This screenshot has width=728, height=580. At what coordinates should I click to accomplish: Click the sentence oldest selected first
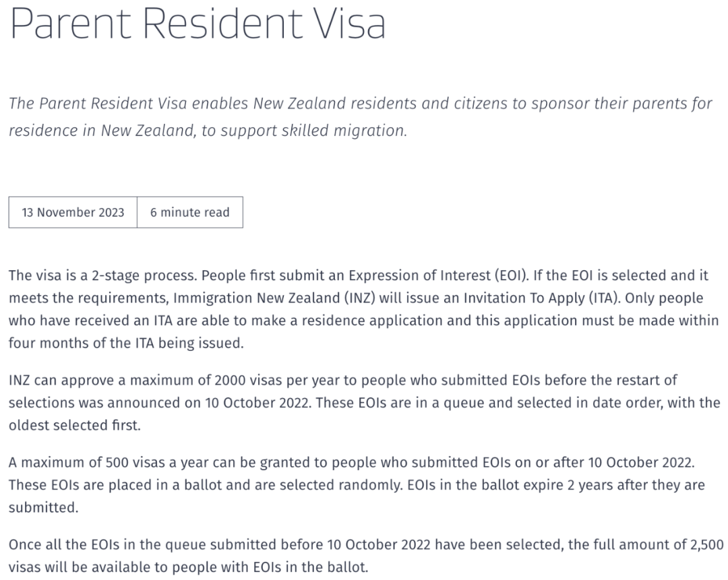pos(74,426)
